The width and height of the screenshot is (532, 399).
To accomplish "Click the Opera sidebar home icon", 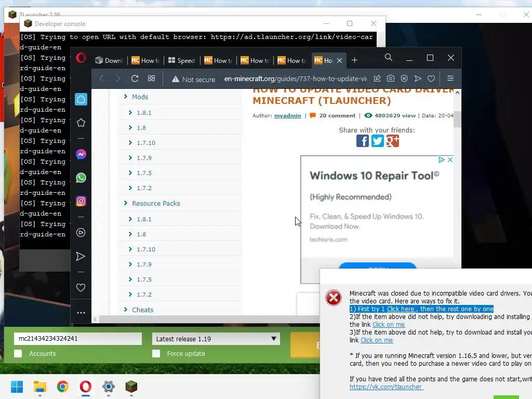I will tap(81, 99).
